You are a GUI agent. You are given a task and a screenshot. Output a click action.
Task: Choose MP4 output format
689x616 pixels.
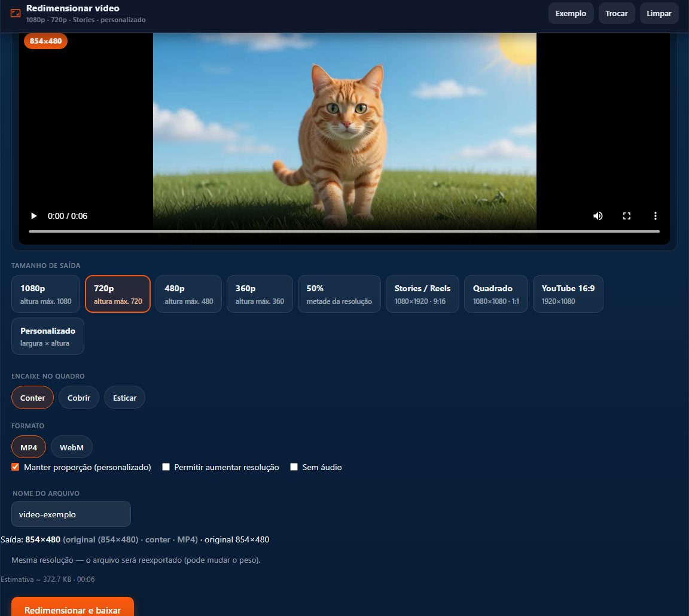tap(29, 447)
